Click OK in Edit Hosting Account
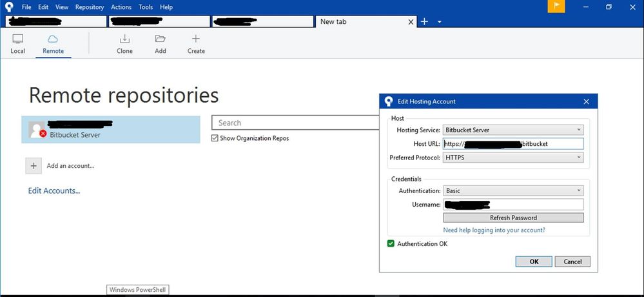The height and width of the screenshot is (297, 644). pos(534,261)
